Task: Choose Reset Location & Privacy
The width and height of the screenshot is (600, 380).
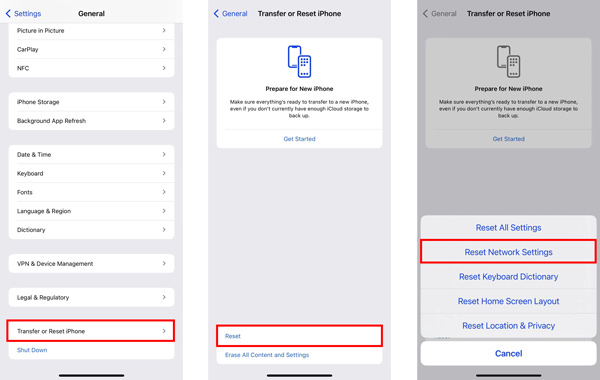Action: 509,326
